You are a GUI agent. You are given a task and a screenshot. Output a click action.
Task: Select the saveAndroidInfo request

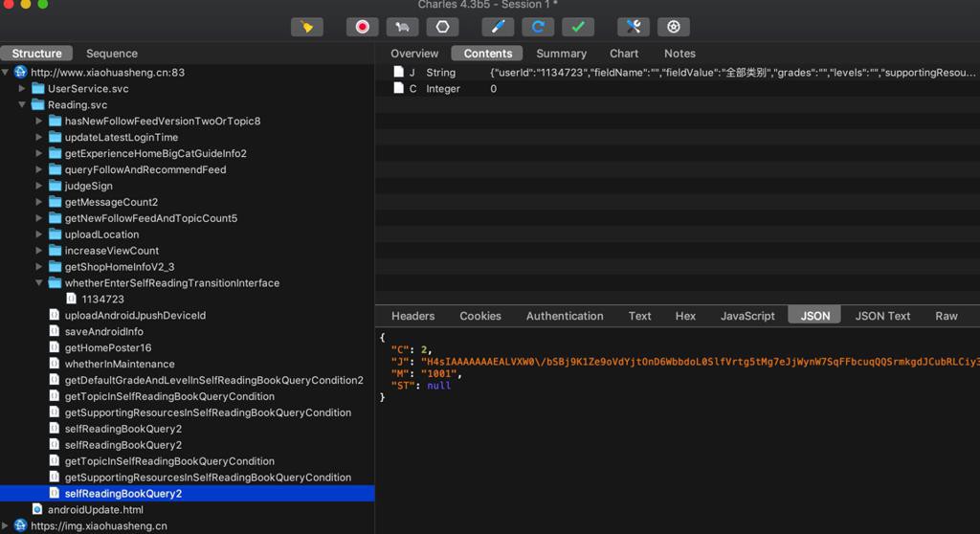(103, 331)
